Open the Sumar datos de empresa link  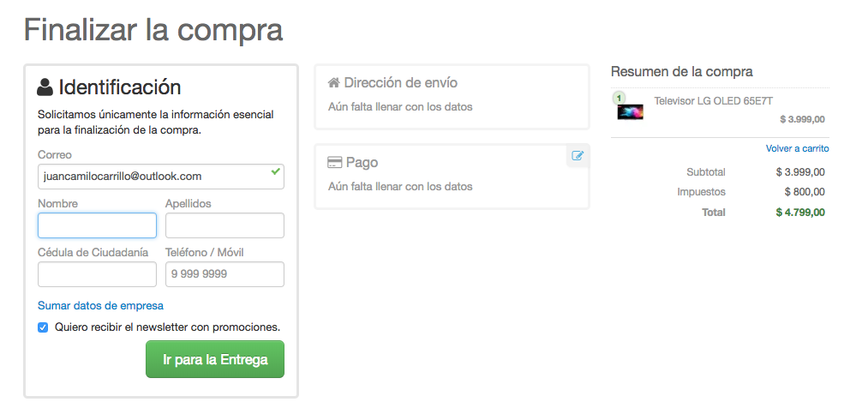pos(100,305)
